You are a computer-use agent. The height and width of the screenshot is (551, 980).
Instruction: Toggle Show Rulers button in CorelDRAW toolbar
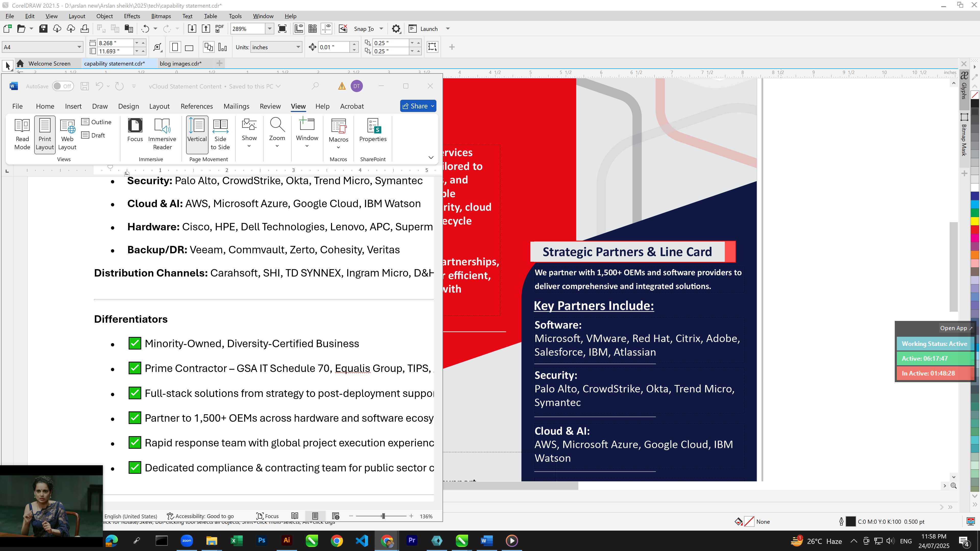coord(299,29)
